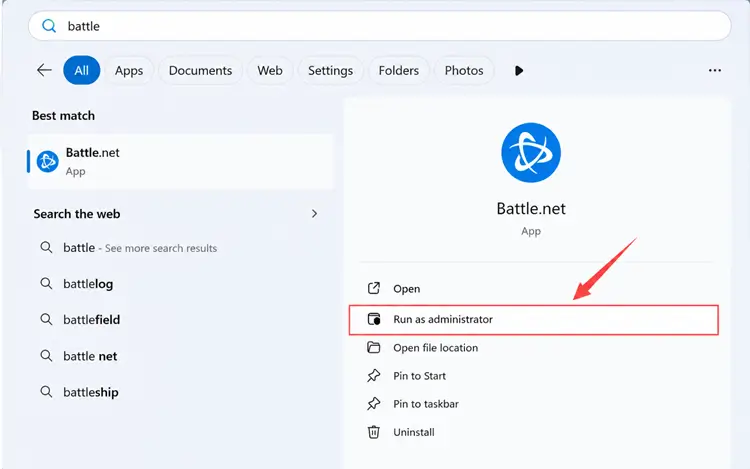This screenshot has width=750, height=469.
Task: Click the Open external-link icon
Action: [x=374, y=288]
